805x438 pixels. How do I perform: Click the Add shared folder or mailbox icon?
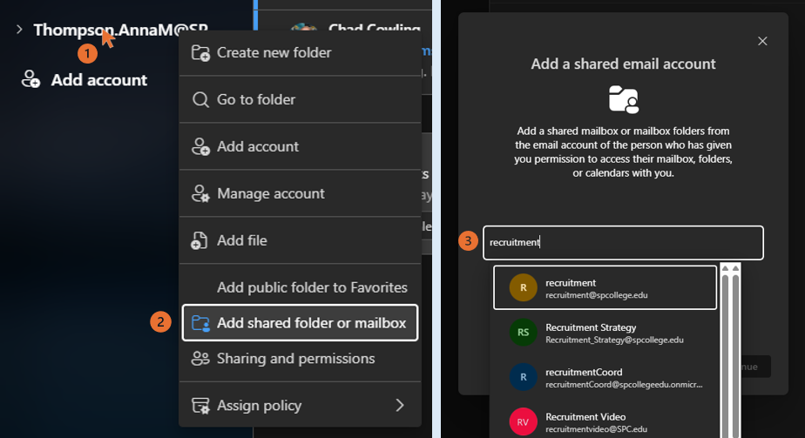pos(200,323)
